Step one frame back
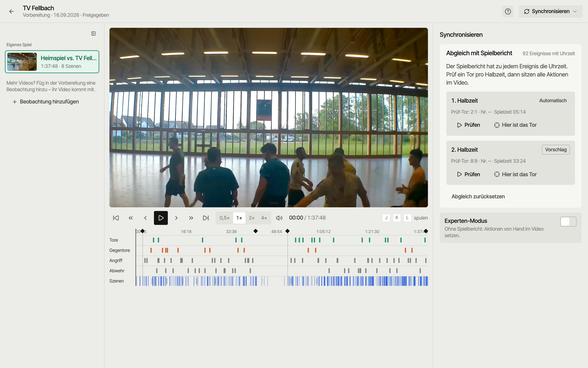The image size is (588, 368). click(x=145, y=218)
